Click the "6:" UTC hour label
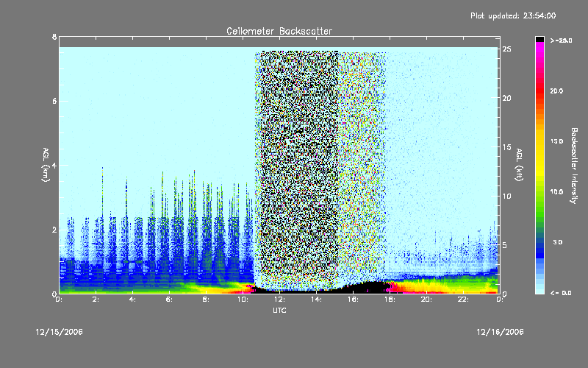The image size is (588, 368). point(169,300)
